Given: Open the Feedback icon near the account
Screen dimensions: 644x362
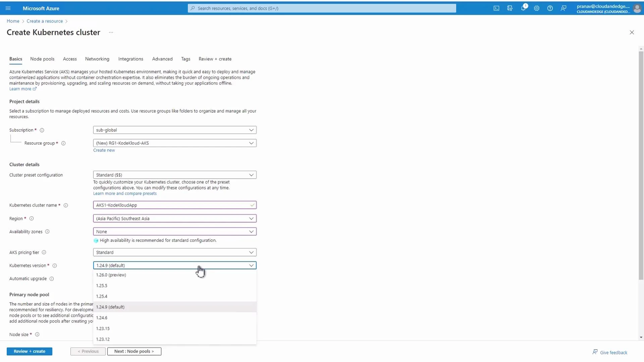Looking at the screenshot, I should coord(563,8).
